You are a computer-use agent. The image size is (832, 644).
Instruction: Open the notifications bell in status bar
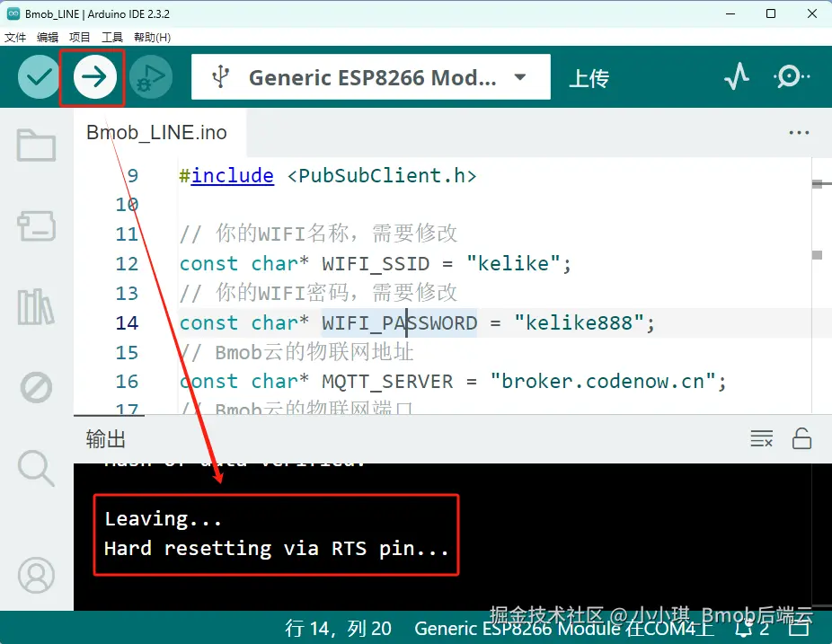tap(744, 629)
